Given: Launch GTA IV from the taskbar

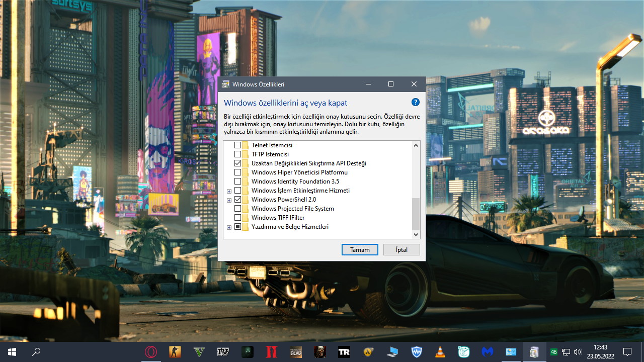Looking at the screenshot, I should pos(223,352).
